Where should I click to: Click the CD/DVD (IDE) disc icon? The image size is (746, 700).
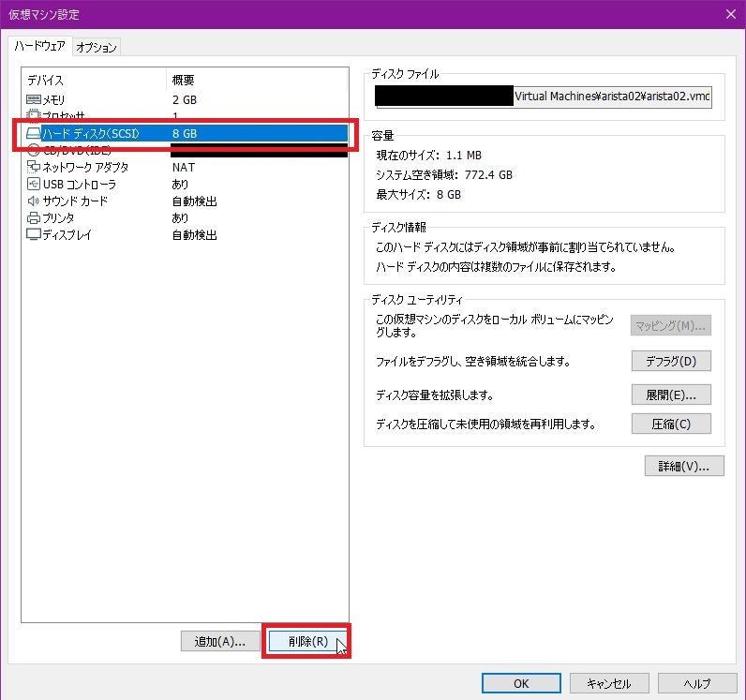tap(34, 150)
